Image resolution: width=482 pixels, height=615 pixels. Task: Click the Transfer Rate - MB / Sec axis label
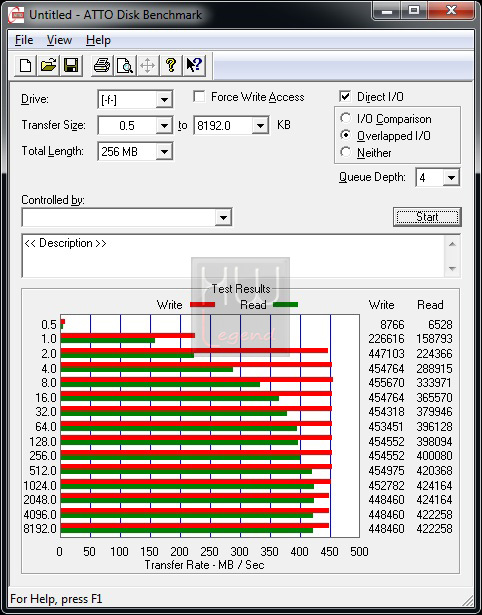[x=204, y=565]
